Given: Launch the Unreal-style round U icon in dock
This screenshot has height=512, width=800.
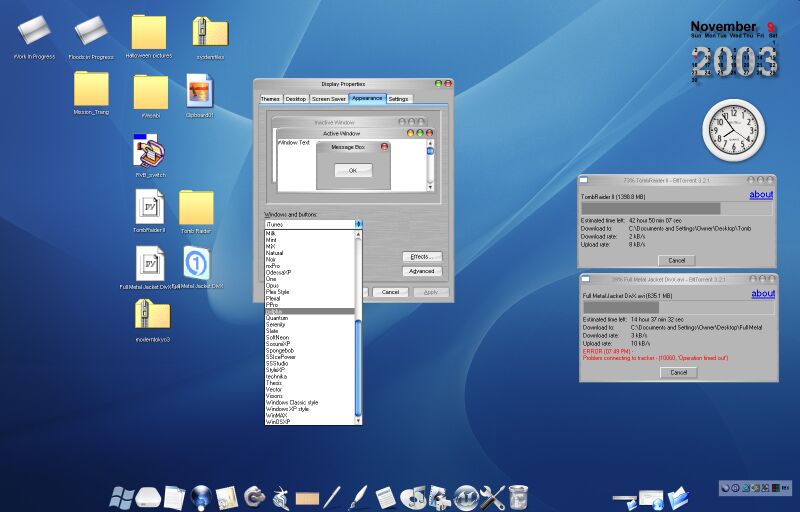Looking at the screenshot, I should pyautogui.click(x=466, y=497).
